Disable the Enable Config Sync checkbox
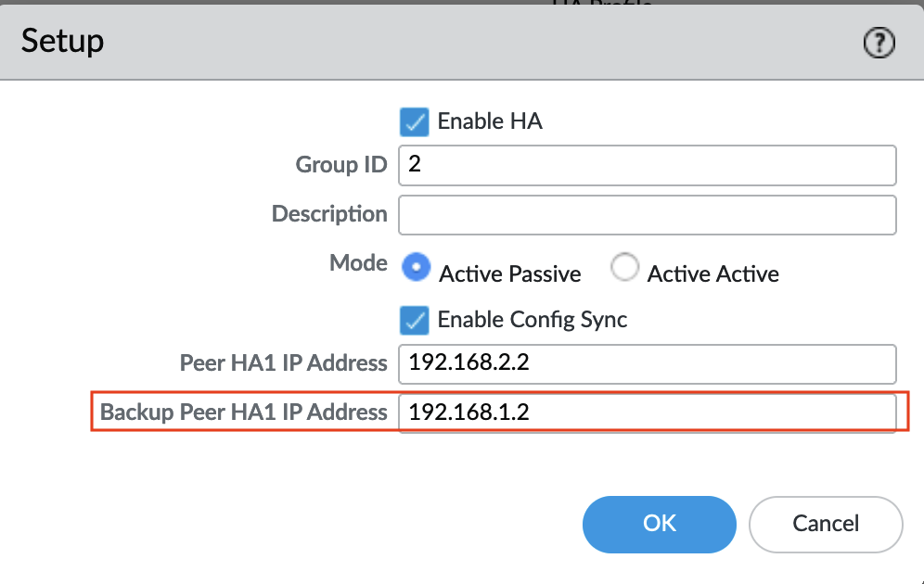The image size is (924, 584). point(414,320)
